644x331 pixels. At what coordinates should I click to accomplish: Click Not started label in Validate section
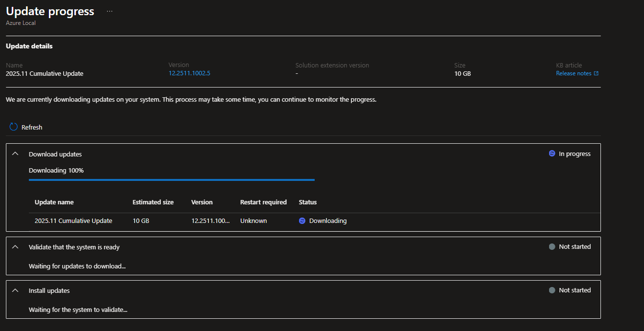pyautogui.click(x=575, y=247)
